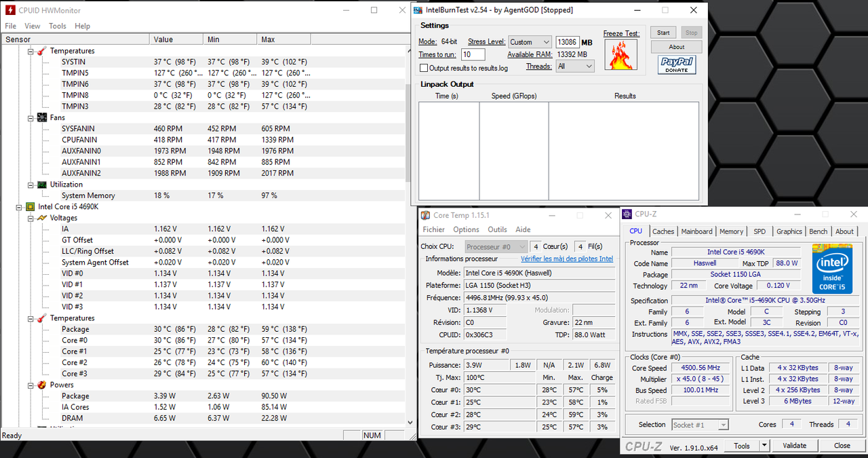This screenshot has height=458, width=868.
Task: Click the Voltages lightning icon
Action: pos(41,218)
